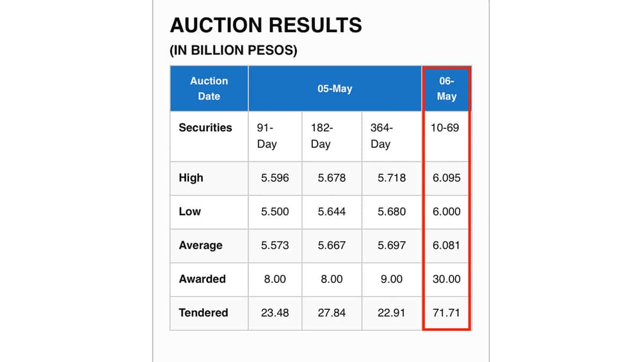The height and width of the screenshot is (362, 644).
Task: Click the Securities row label
Action: tap(206, 128)
